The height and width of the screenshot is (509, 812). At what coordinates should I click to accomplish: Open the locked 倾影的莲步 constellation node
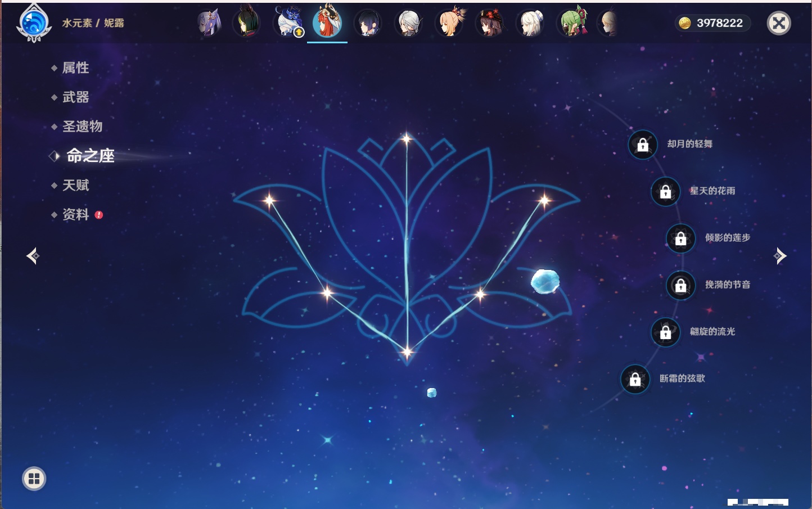tap(681, 238)
